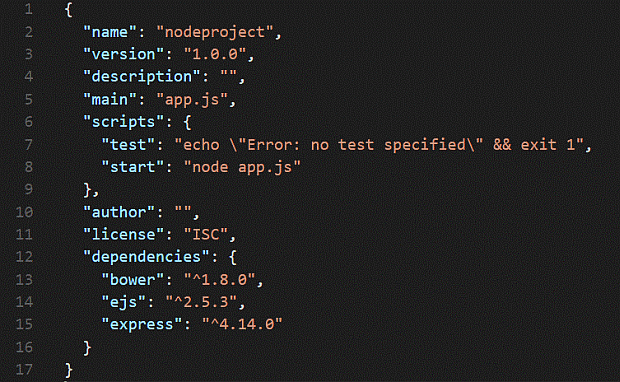Click the "express" dependency name
The height and width of the screenshot is (382, 620).
[142, 324]
